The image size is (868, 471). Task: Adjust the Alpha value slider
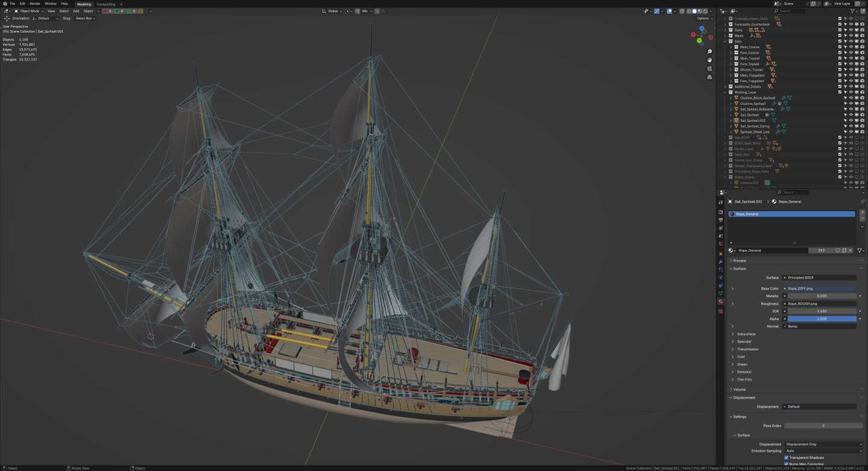tap(822, 319)
